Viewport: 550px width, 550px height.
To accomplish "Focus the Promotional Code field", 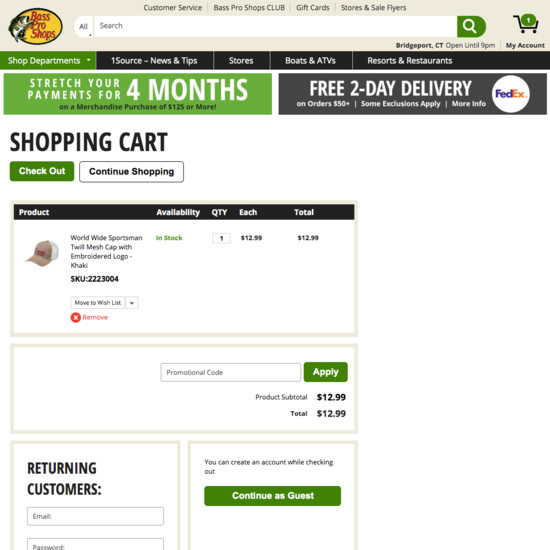I will pos(231,372).
